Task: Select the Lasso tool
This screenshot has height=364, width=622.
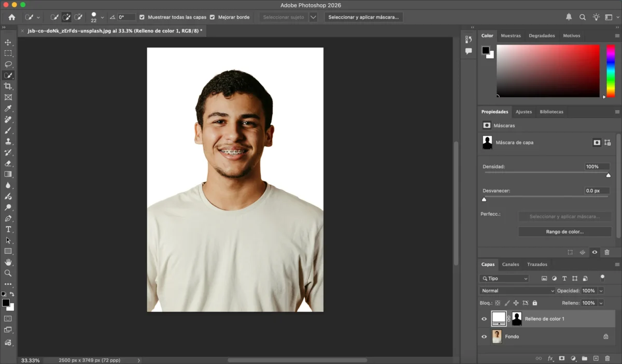Action: [8, 64]
